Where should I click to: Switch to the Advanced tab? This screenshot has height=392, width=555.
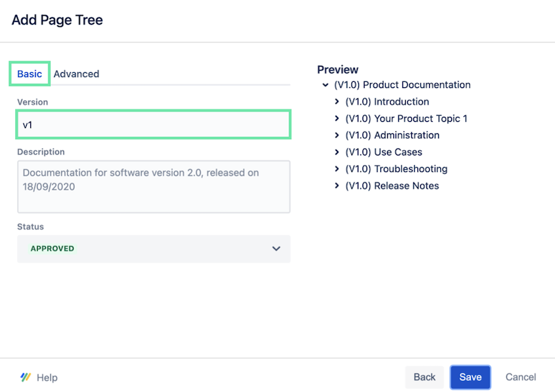tap(76, 74)
